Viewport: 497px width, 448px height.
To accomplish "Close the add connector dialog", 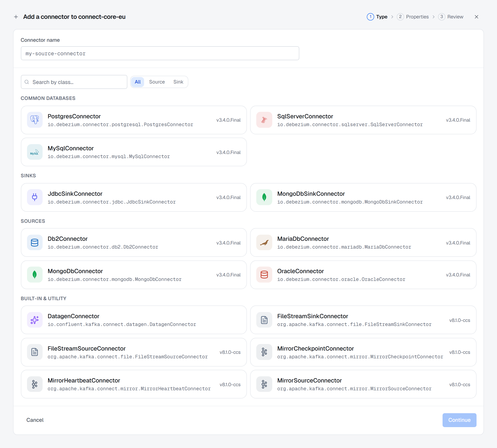I will (476, 17).
